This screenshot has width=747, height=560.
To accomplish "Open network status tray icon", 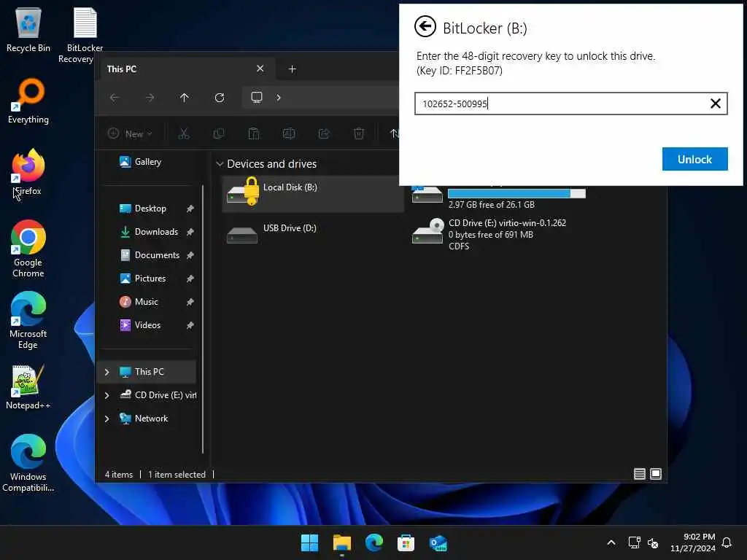I will (634, 542).
